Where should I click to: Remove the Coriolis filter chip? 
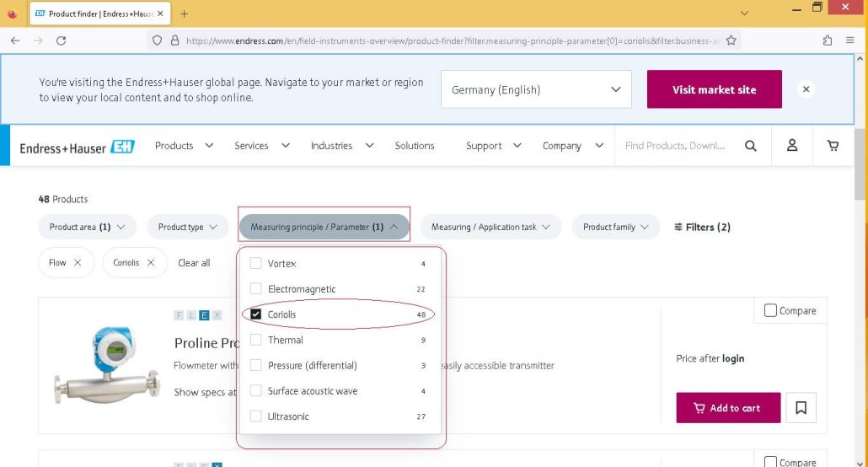click(x=151, y=263)
